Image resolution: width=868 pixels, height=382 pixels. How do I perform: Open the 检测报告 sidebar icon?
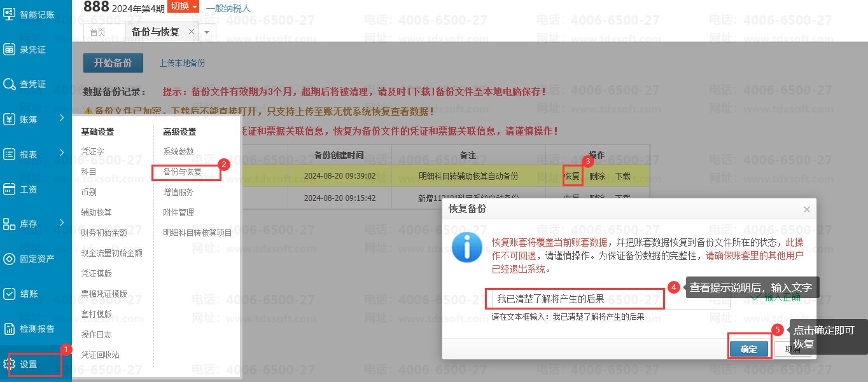coord(10,329)
